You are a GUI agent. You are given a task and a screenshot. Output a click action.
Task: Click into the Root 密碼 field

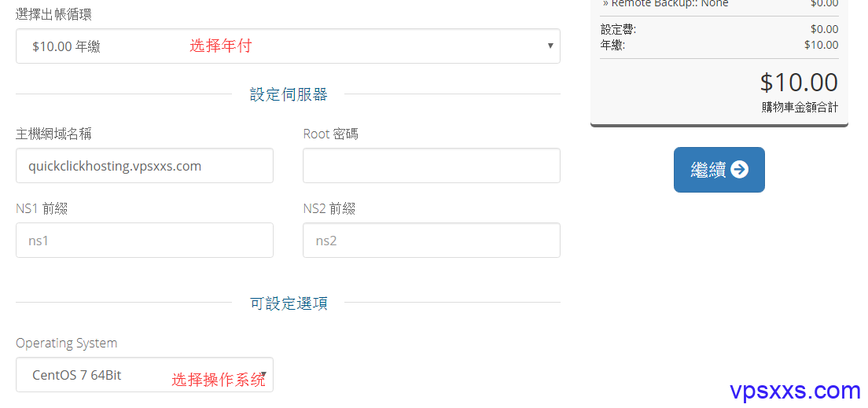pos(431,166)
